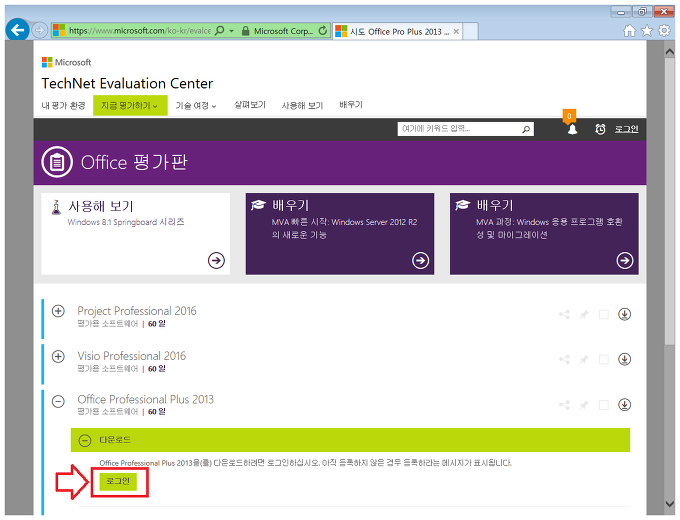Expand Project Professional 2016 section

point(58,311)
